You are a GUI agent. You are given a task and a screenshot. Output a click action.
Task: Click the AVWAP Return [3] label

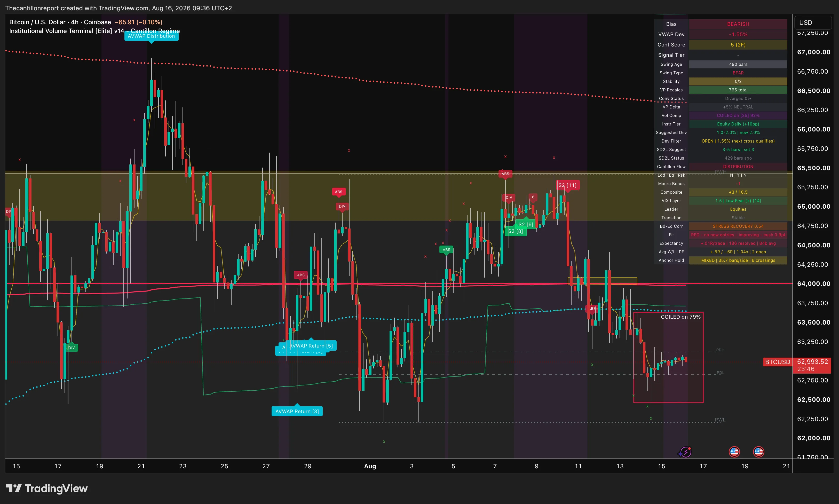[x=297, y=411]
